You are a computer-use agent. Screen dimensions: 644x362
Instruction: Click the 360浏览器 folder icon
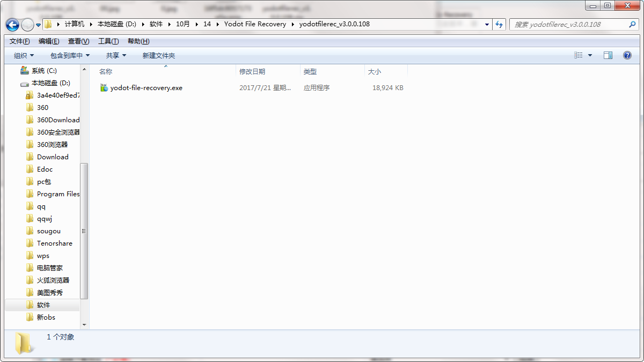30,144
